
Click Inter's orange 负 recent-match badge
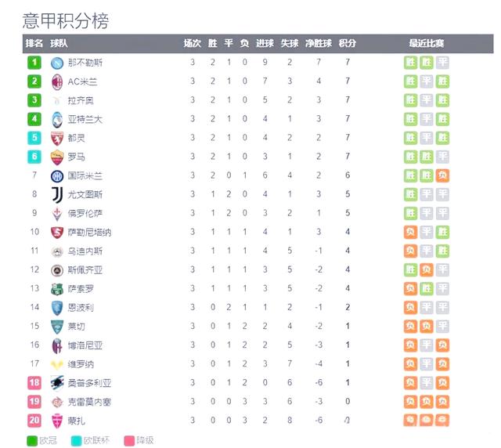point(442,175)
